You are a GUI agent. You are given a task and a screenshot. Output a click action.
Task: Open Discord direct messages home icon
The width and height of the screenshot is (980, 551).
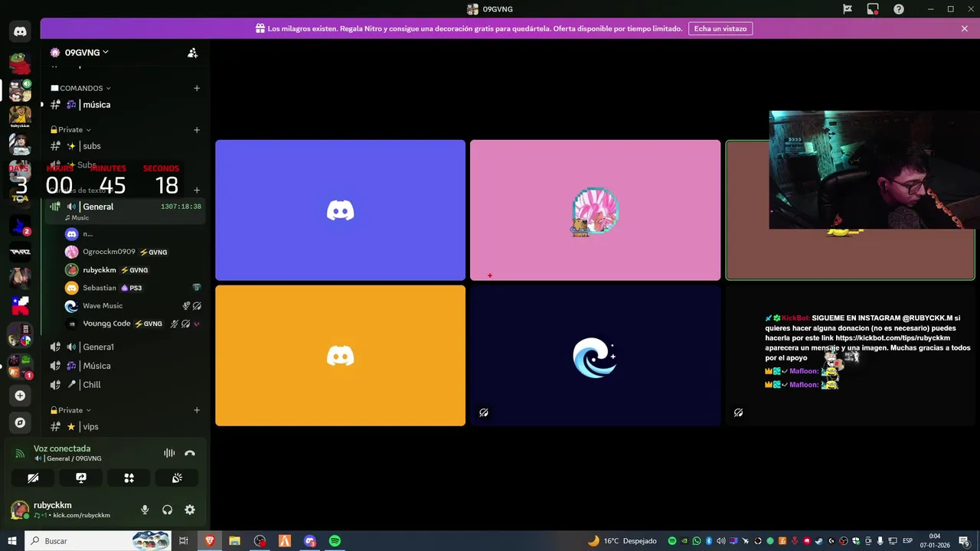coord(20,31)
